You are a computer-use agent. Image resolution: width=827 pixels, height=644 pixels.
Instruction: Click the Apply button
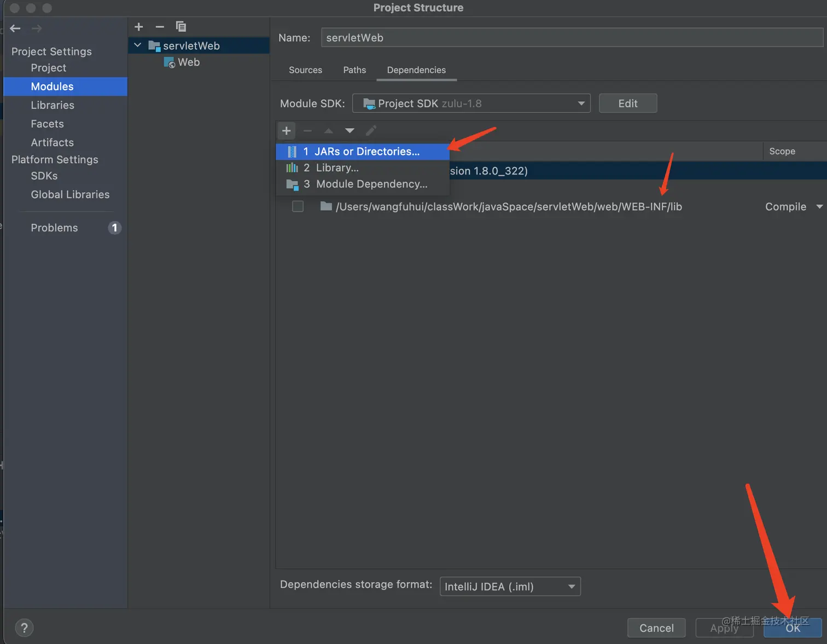724,628
